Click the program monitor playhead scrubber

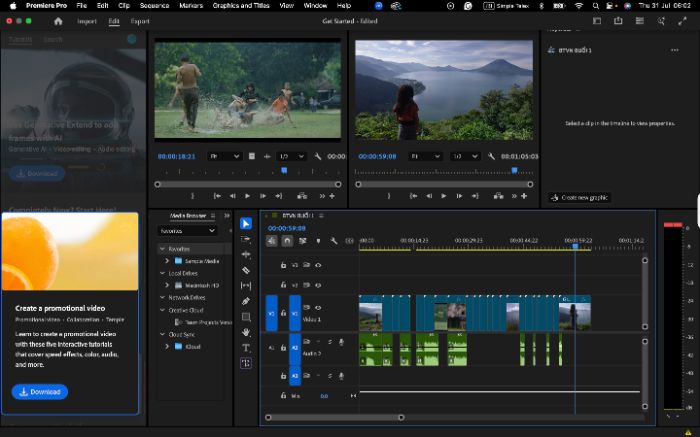point(515,171)
